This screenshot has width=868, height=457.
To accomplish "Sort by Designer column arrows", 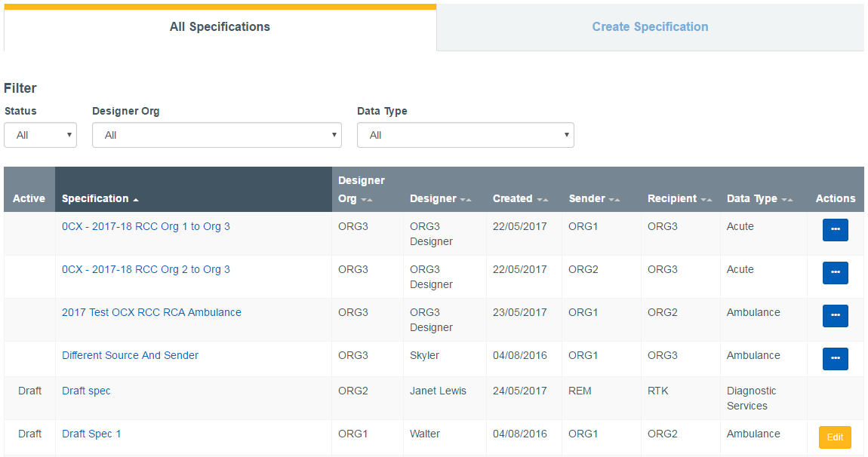I will tap(466, 200).
